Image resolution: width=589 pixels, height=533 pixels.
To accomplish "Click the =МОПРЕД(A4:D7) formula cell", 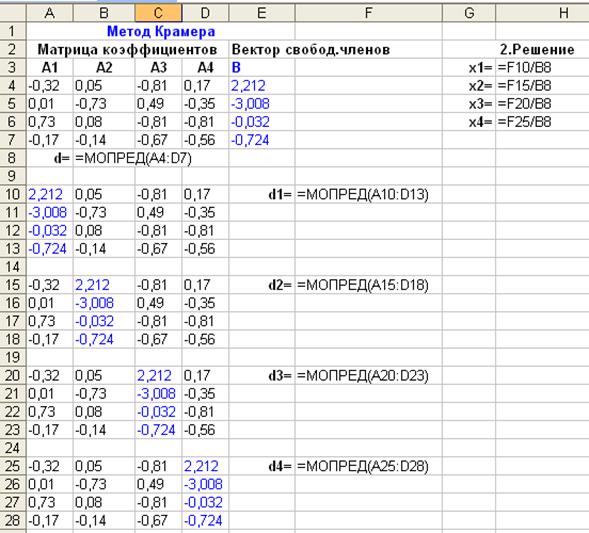I will (133, 158).
